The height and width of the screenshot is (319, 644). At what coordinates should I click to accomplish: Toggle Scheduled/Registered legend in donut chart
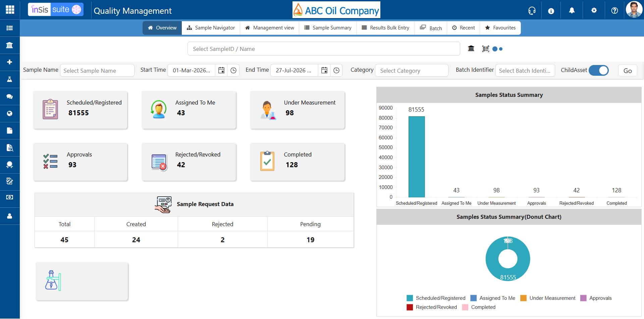436,298
